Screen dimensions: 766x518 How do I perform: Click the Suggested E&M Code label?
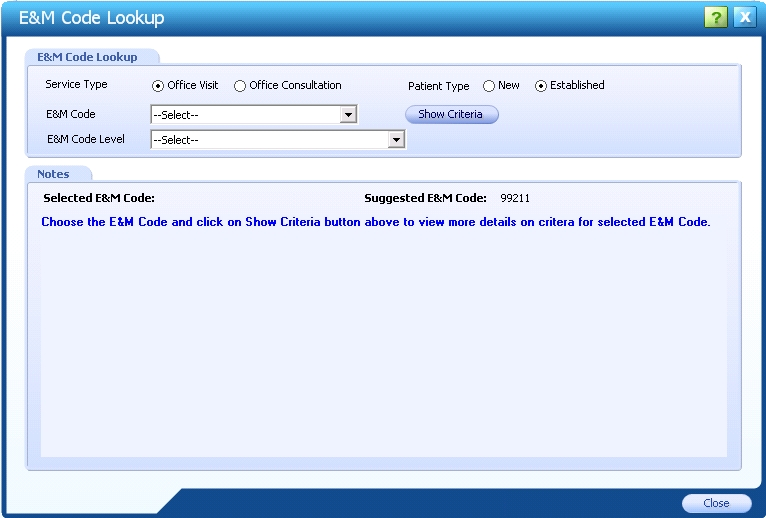coord(425,198)
